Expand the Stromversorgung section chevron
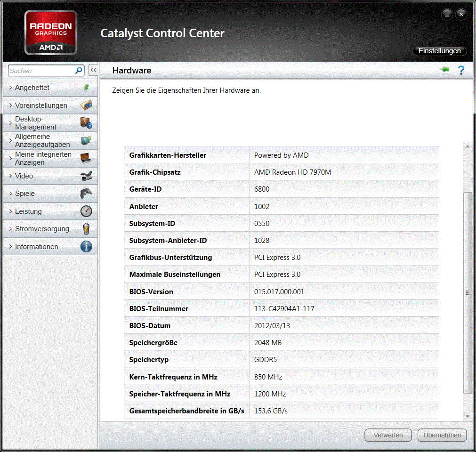Viewport: 476px width, 452px height. point(10,228)
